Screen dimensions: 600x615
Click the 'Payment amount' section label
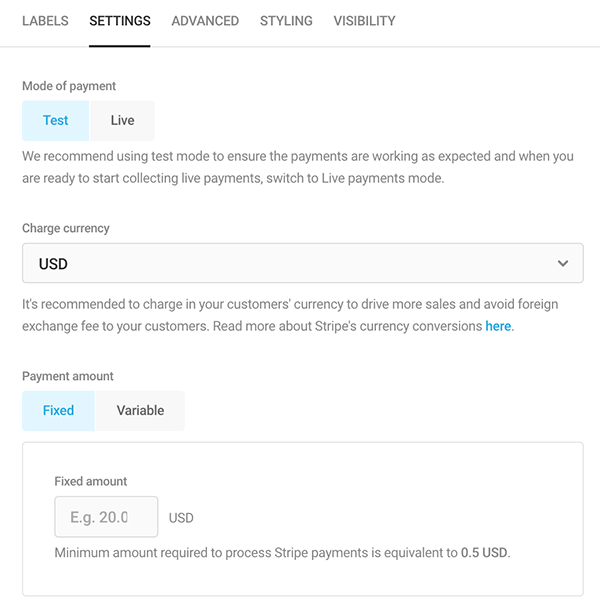[x=68, y=376]
